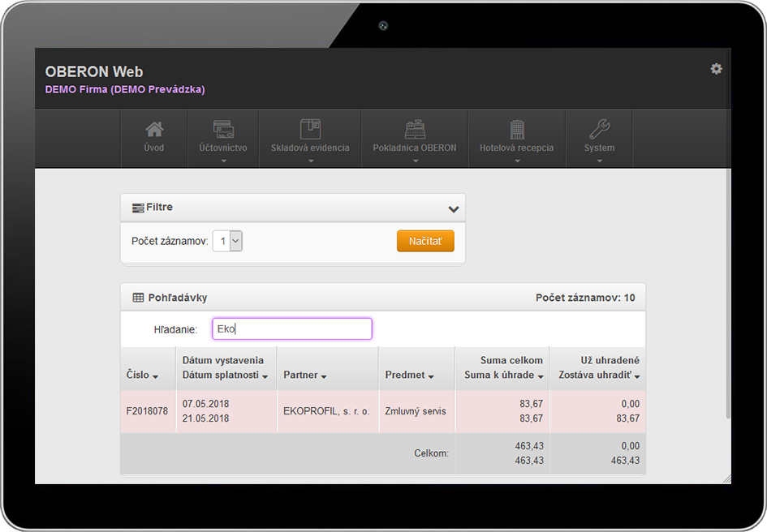Click the Účtovníctvo credit card icon

223,129
